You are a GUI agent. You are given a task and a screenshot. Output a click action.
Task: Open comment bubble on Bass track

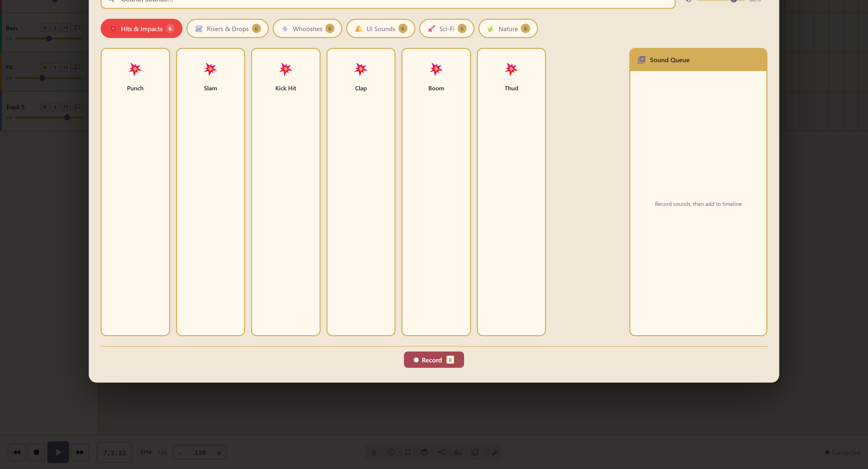[x=77, y=28]
